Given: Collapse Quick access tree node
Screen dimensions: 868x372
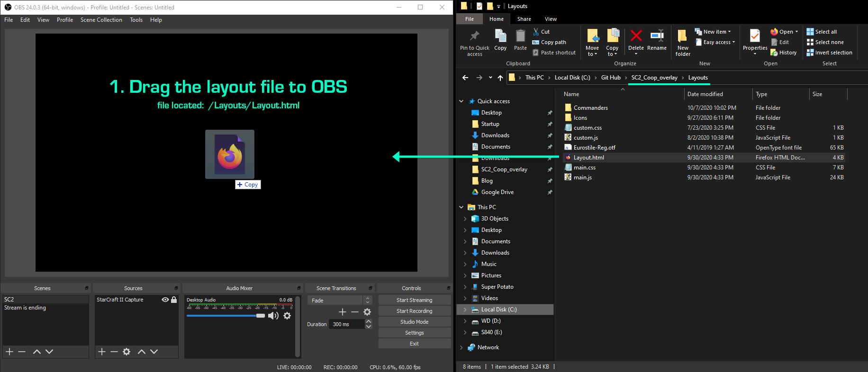Looking at the screenshot, I should [461, 101].
